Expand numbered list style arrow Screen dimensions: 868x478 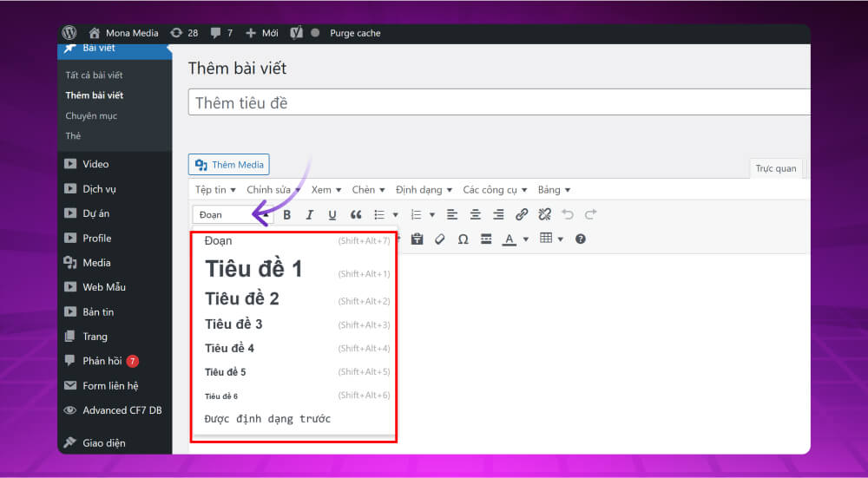click(432, 214)
